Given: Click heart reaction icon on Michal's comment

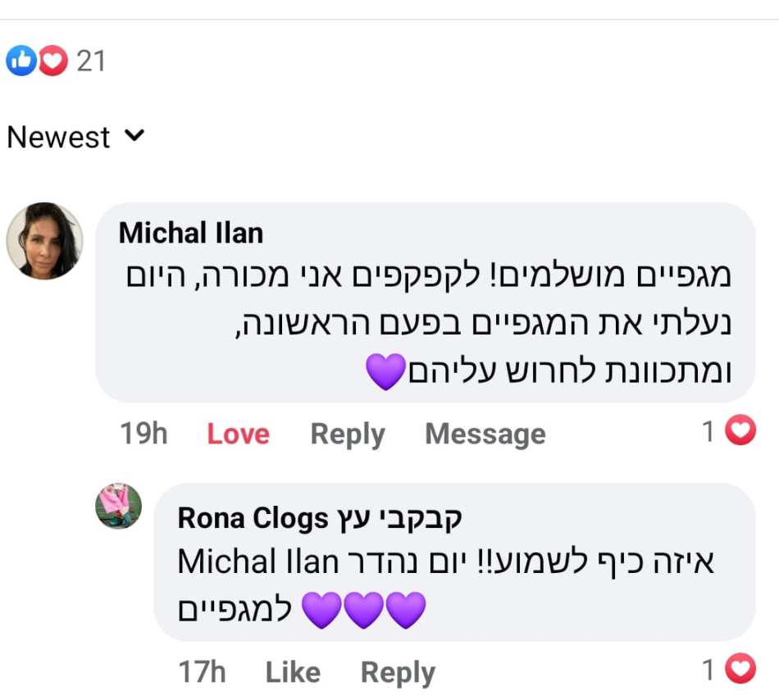Looking at the screenshot, I should (740, 431).
